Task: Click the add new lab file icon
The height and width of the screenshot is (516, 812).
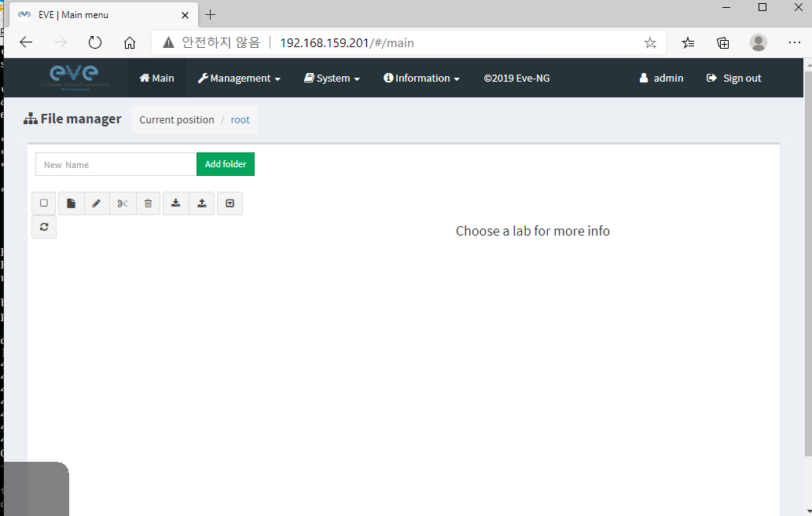Action: 71,203
